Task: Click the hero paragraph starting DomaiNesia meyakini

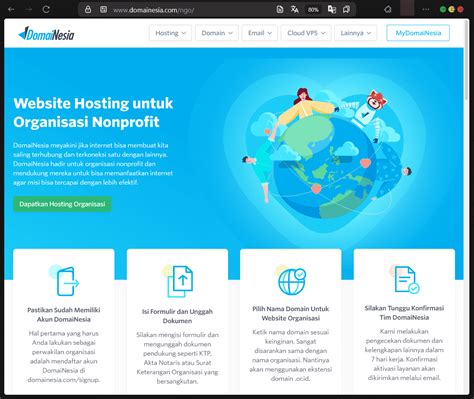Action: pyautogui.click(x=93, y=164)
